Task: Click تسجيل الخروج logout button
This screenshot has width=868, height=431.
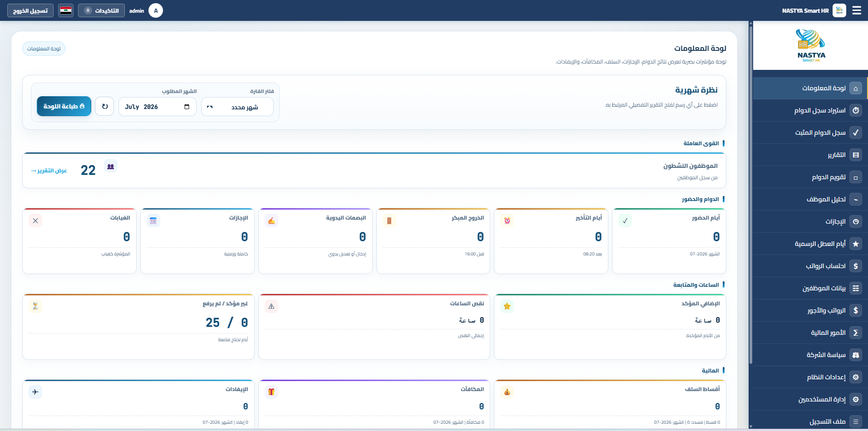Action: point(30,10)
